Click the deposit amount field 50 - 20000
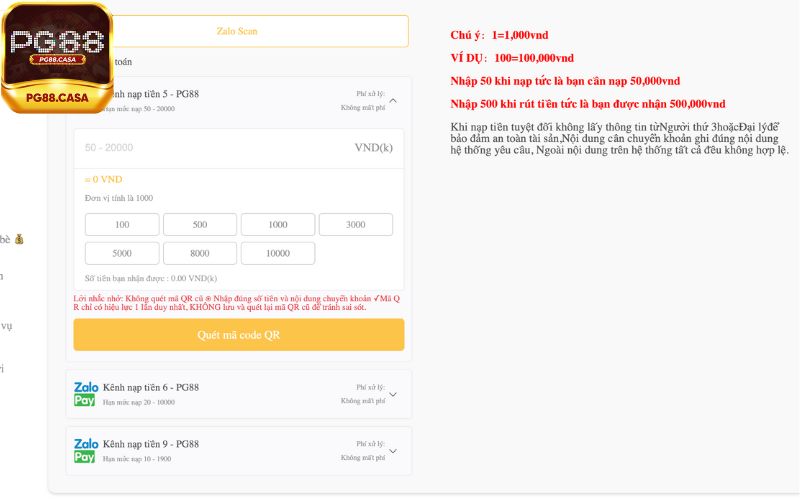Viewport: 800px width, 500px height. pos(239,148)
